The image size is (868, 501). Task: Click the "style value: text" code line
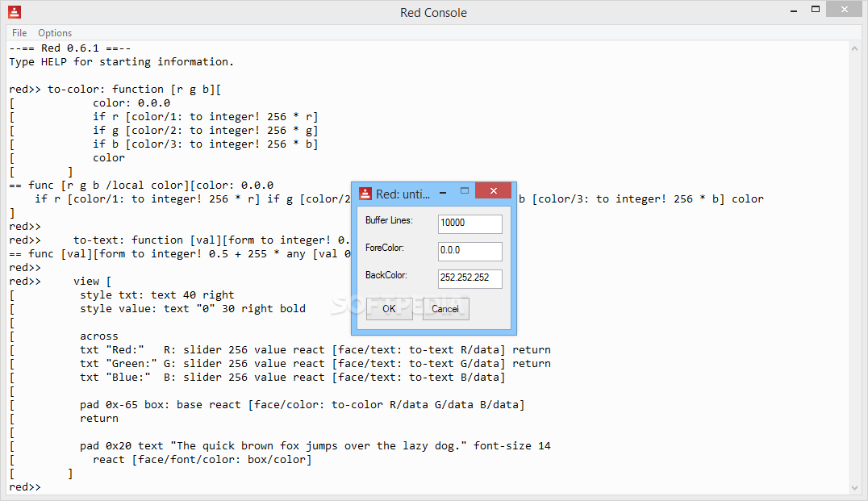click(x=193, y=309)
